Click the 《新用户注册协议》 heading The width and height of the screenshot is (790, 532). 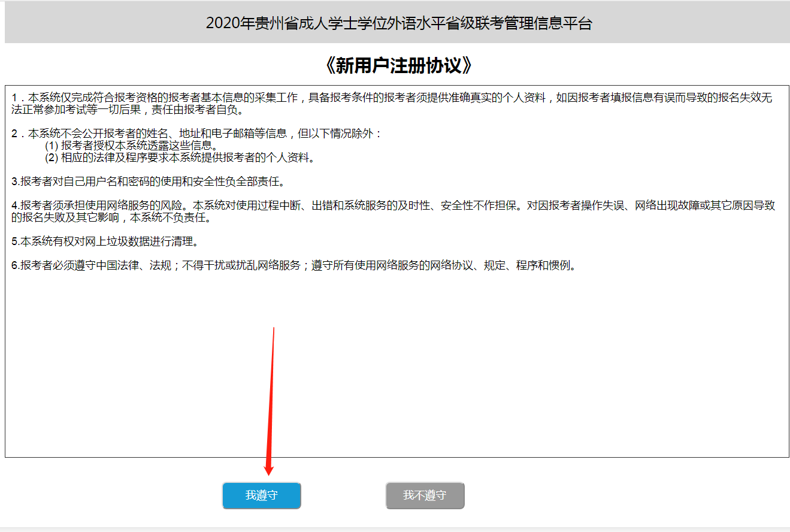point(398,65)
